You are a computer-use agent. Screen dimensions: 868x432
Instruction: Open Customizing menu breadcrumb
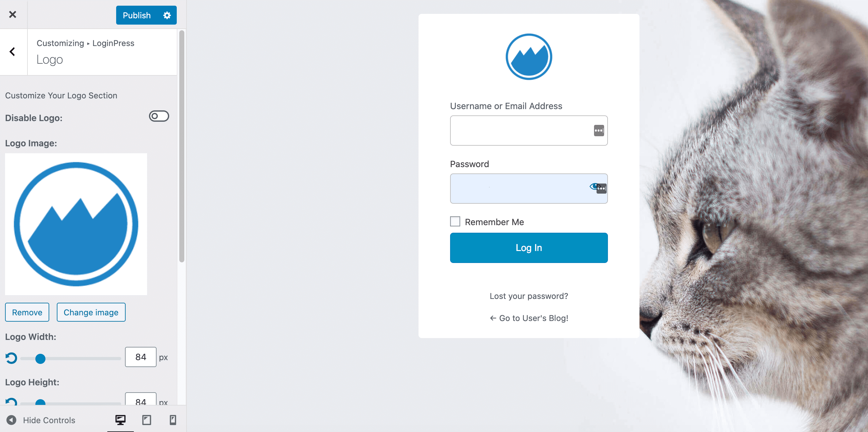coord(59,43)
